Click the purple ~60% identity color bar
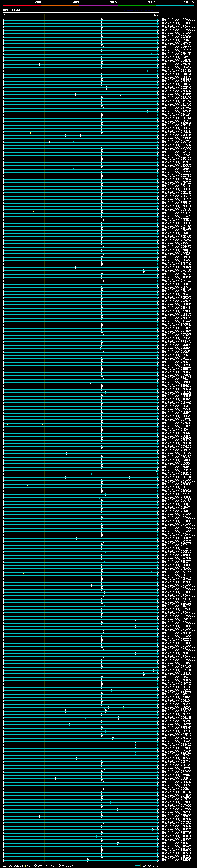197x868 pixels. tap(99, 6)
